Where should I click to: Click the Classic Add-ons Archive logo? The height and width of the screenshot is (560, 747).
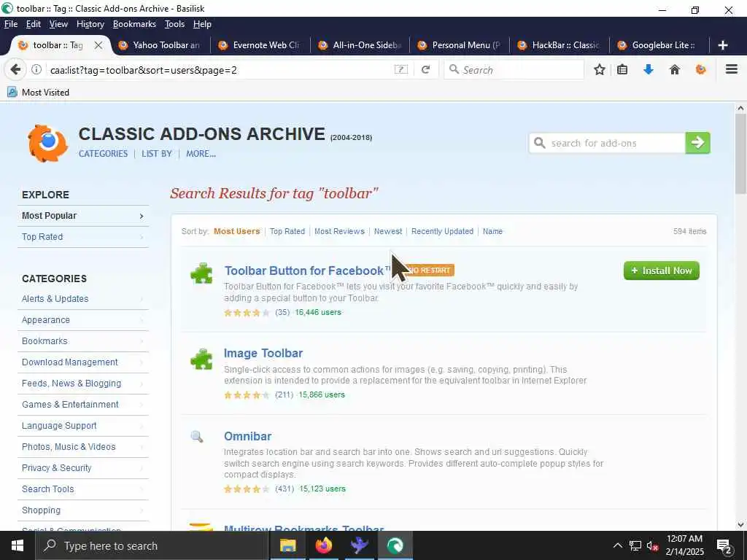47,143
